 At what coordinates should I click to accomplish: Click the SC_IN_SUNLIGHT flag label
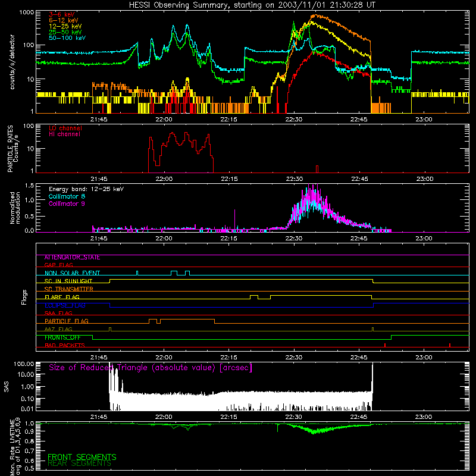tap(68, 281)
